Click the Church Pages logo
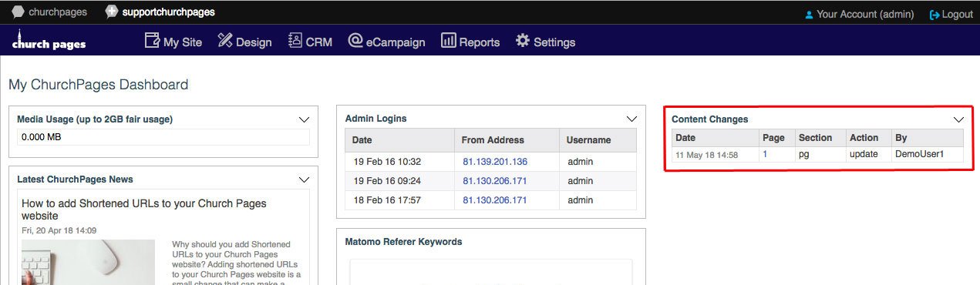The width and height of the screenshot is (980, 285). tap(49, 41)
